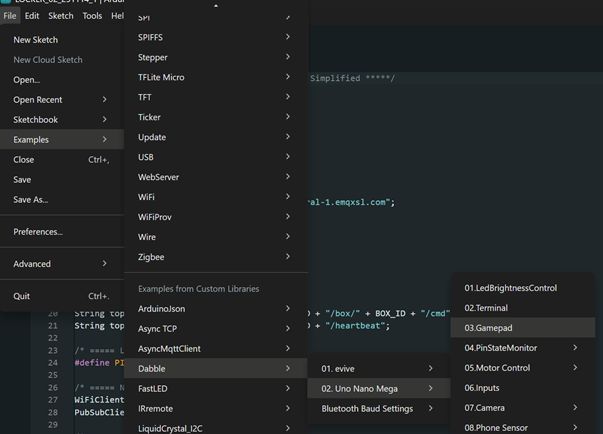
Task: Expand Sketchbook submenu
Action: pos(62,120)
